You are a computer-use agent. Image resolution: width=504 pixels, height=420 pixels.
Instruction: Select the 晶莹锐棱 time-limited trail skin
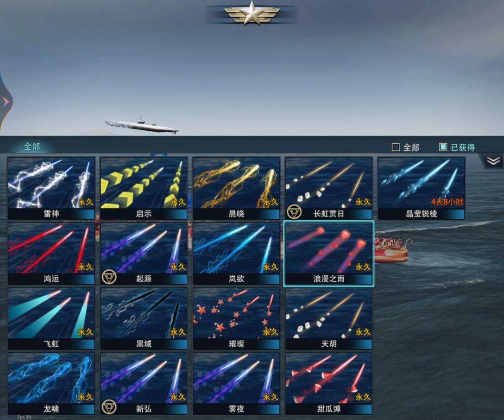(x=422, y=189)
